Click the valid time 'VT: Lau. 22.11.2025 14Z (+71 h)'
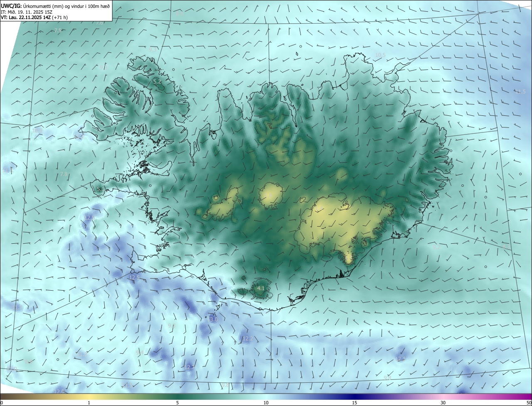 pyautogui.click(x=34, y=17)
